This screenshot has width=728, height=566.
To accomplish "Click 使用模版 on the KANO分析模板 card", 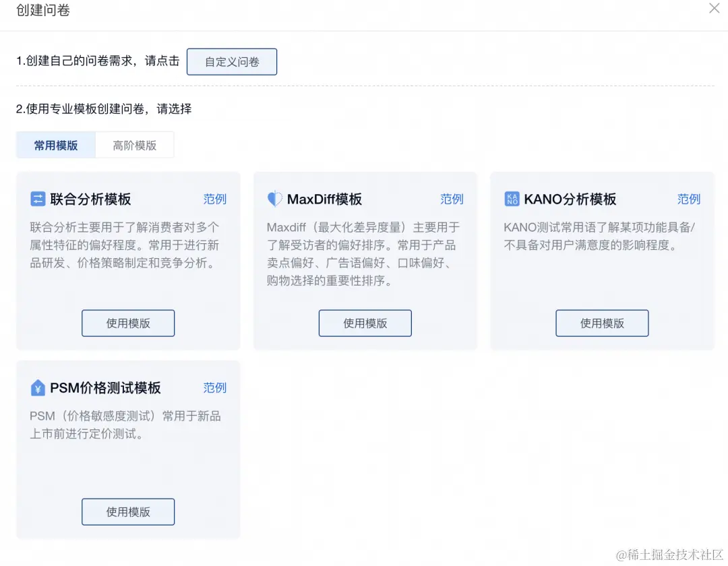I will pos(602,323).
